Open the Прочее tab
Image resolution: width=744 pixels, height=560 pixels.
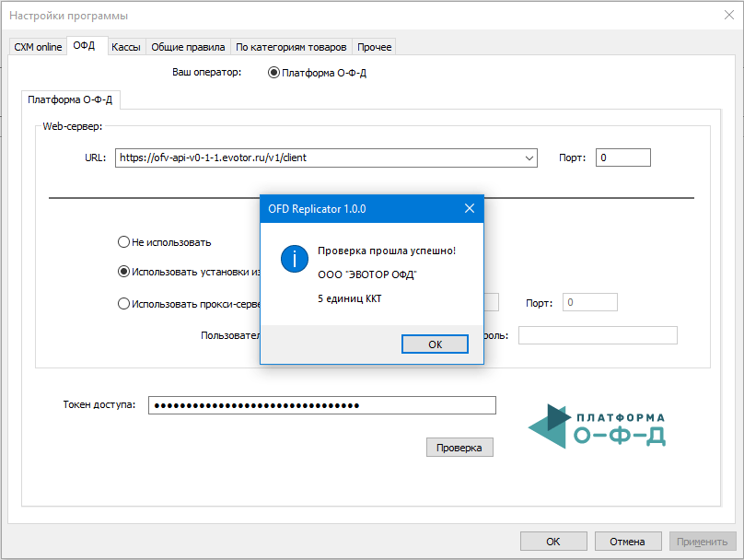(374, 47)
